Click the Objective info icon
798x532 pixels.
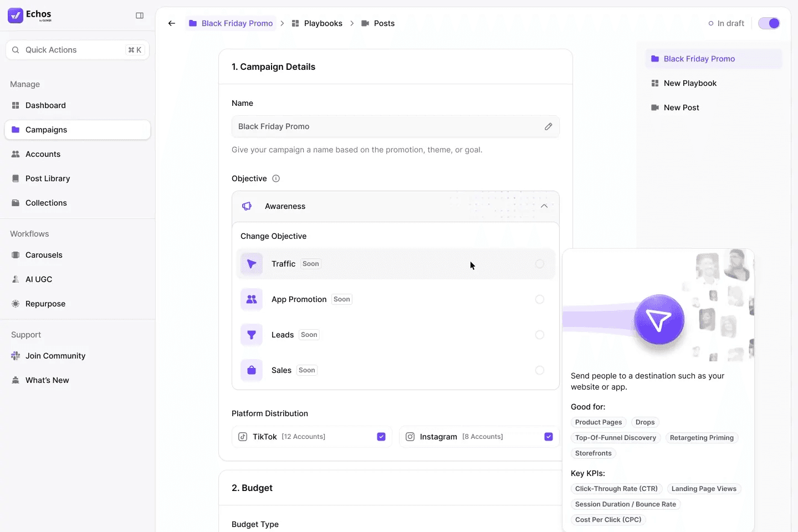(276, 178)
